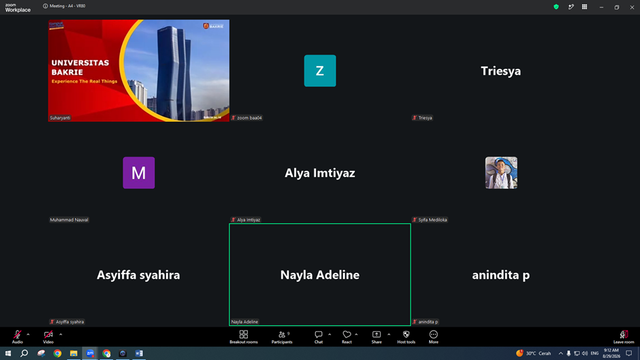Leave the breakout room
The width and height of the screenshot is (640, 360).
tap(624, 337)
